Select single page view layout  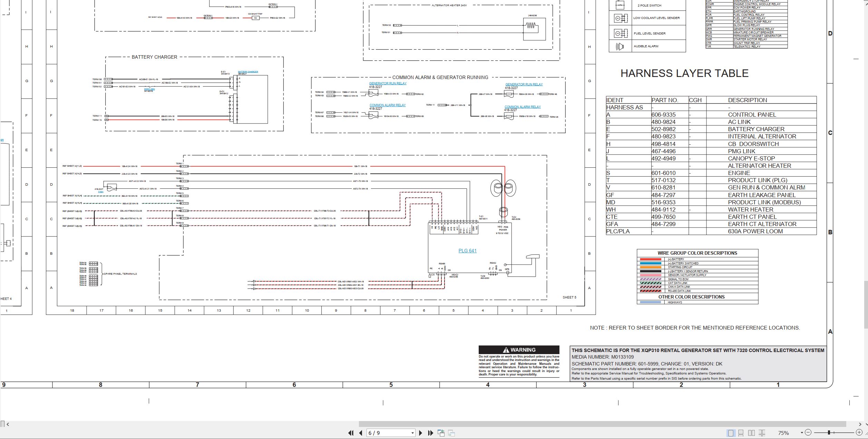(x=731, y=433)
